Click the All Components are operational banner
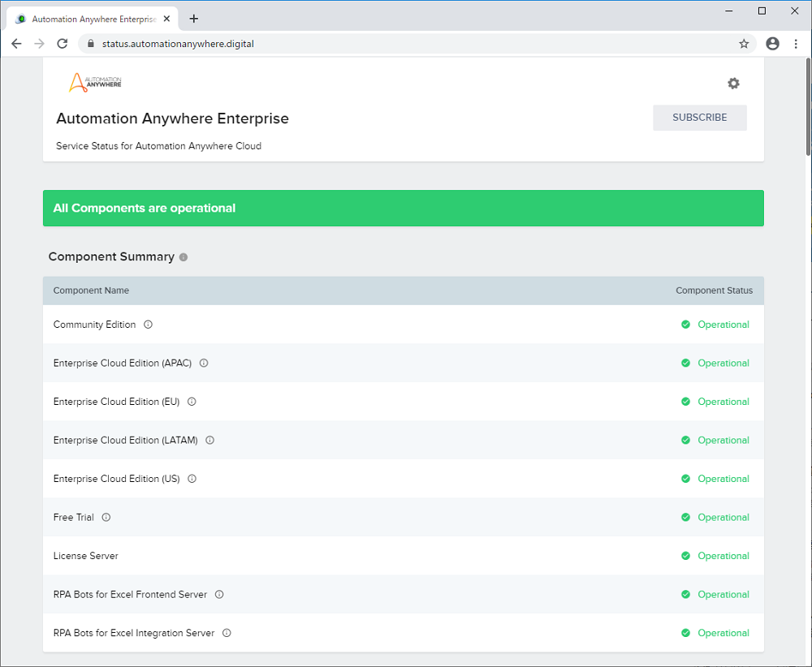The image size is (812, 667). pos(404,208)
